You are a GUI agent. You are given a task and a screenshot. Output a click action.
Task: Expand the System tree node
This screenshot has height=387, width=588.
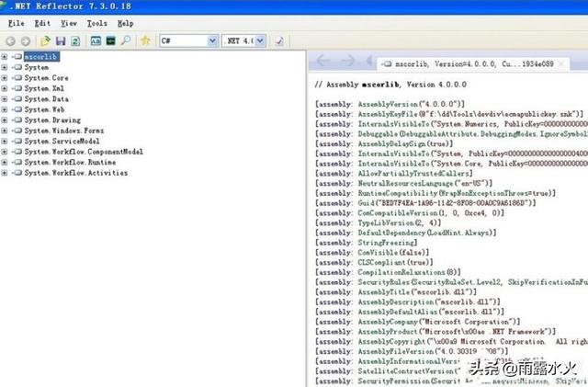point(4,67)
